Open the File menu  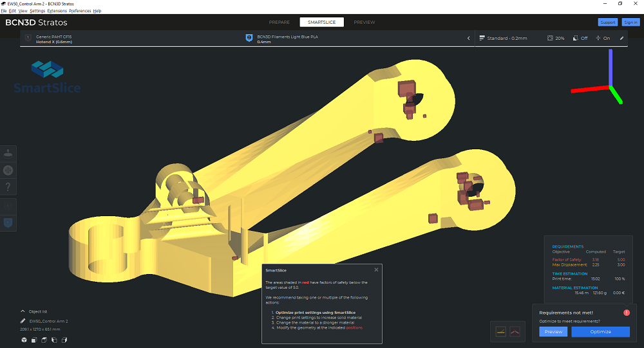pos(4,11)
